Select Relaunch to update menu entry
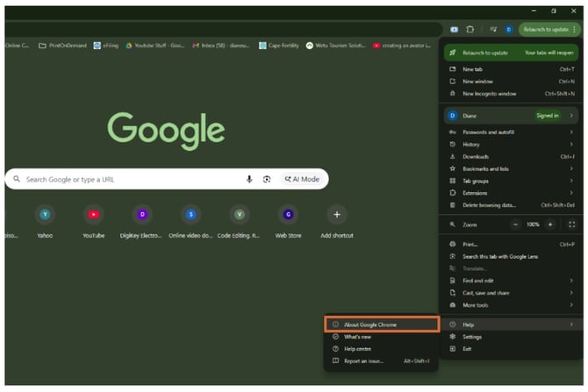The width and height of the screenshot is (588, 392). pyautogui.click(x=511, y=53)
